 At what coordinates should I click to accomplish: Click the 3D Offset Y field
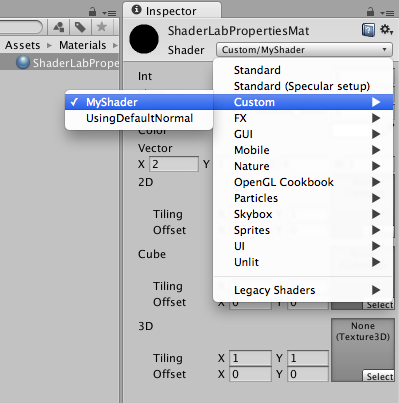(308, 374)
